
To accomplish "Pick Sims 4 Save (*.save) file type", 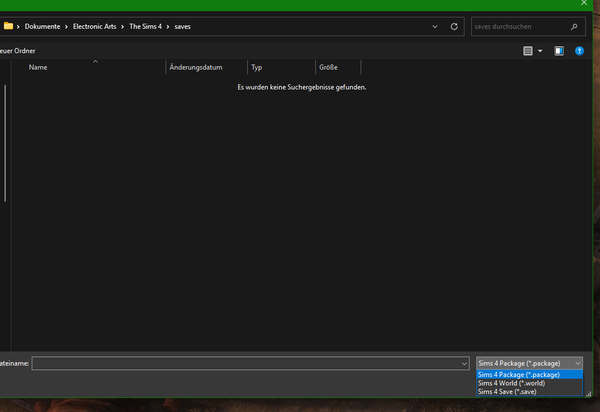I will pos(510,392).
